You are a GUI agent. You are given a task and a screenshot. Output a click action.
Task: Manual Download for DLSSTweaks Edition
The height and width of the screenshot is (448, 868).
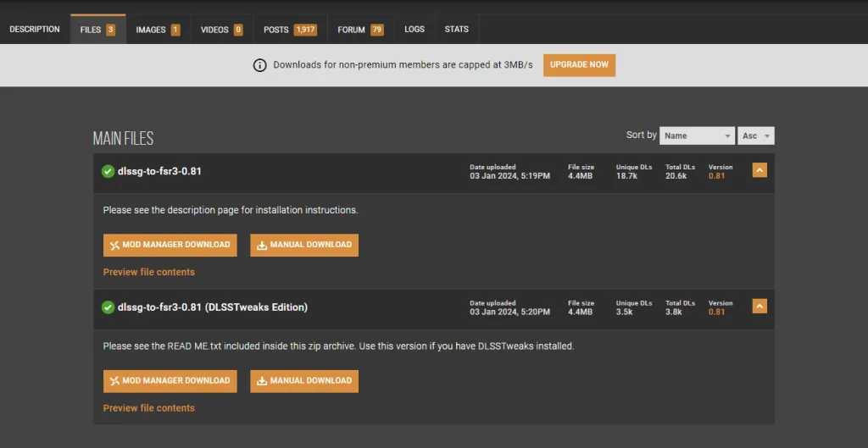(304, 381)
